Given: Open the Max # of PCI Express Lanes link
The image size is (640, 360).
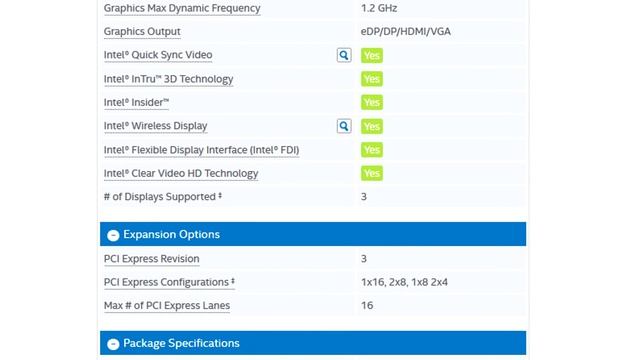Looking at the screenshot, I should (167, 305).
